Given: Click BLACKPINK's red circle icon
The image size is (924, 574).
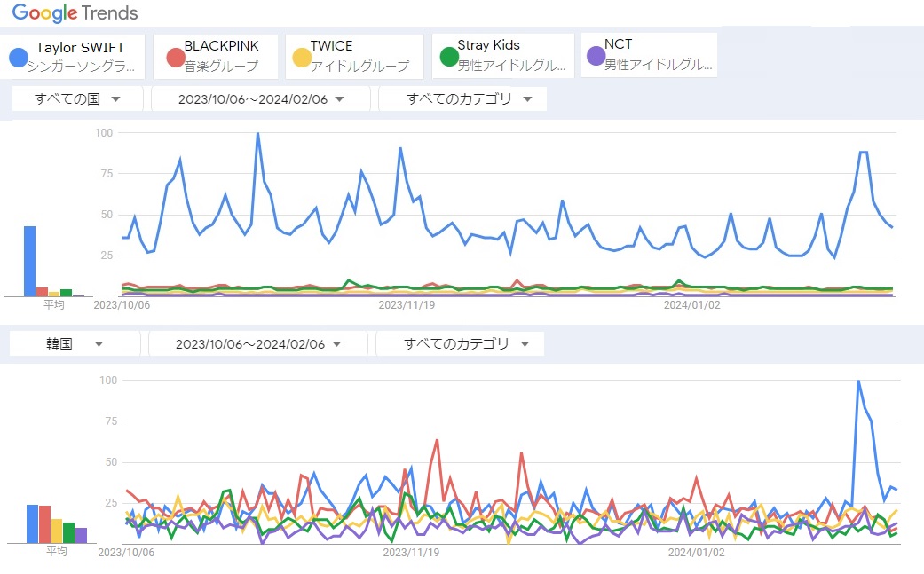Looking at the screenshot, I should pyautogui.click(x=175, y=59).
